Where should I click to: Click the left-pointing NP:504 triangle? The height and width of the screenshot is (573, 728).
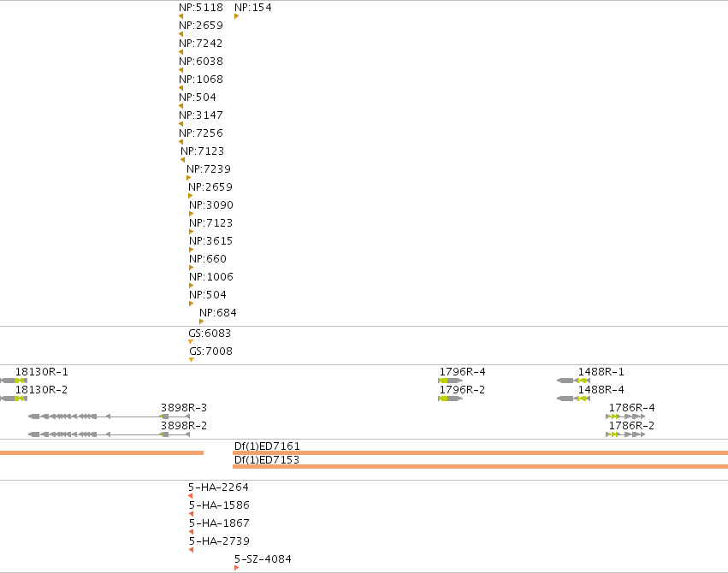(181, 106)
